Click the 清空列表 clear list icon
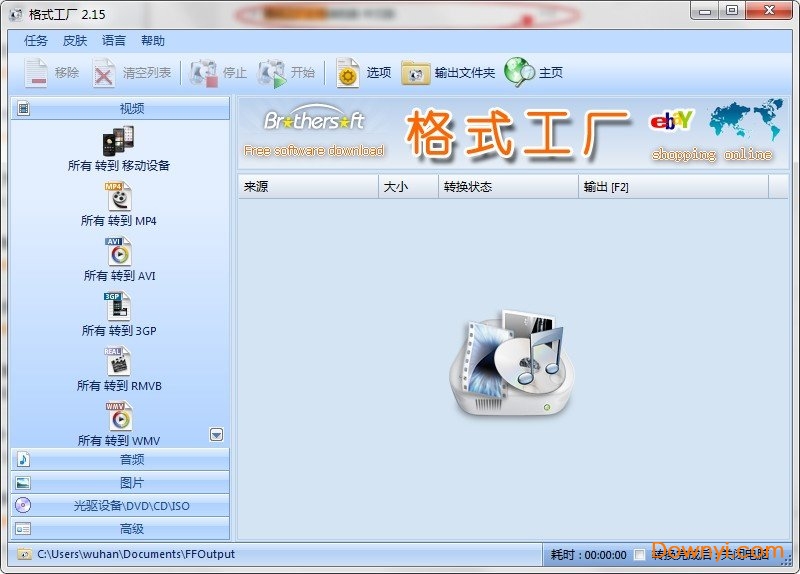 [104, 73]
